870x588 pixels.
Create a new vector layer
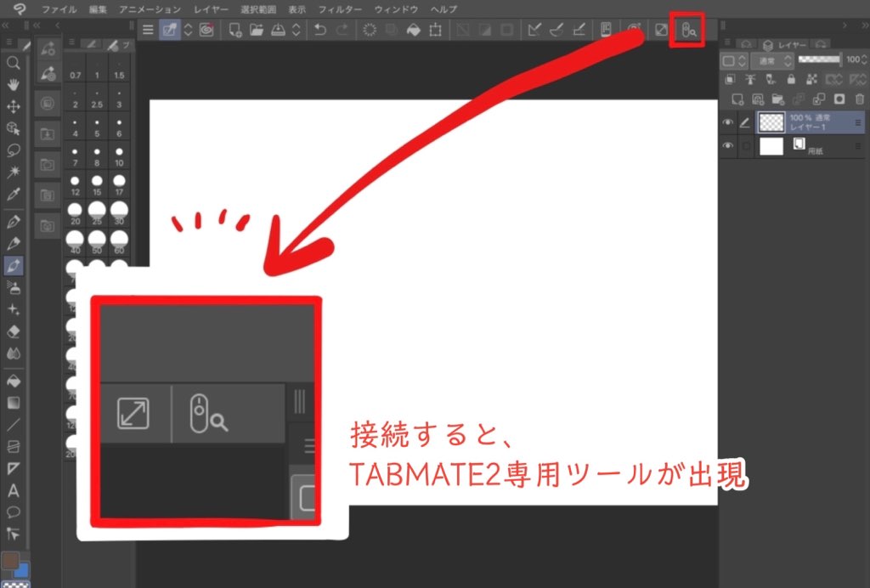(758, 99)
